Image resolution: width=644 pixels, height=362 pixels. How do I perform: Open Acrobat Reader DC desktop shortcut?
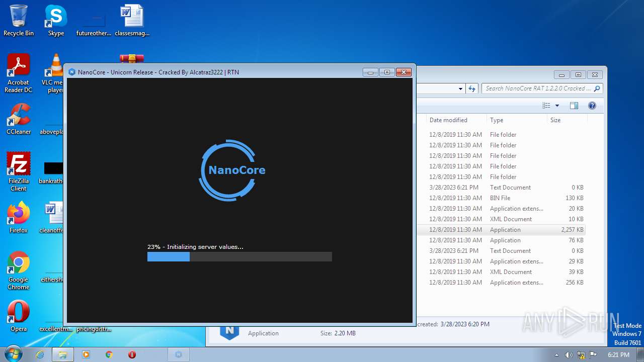point(19,73)
